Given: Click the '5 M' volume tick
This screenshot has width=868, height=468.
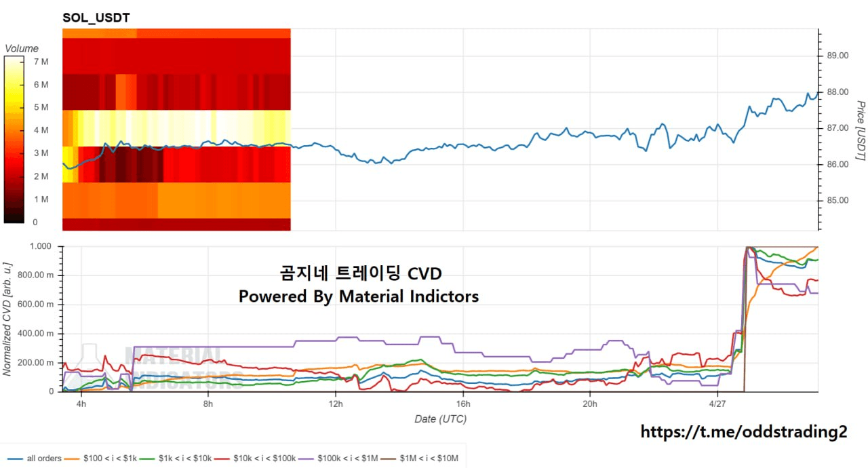Looking at the screenshot, I should click(x=41, y=107).
